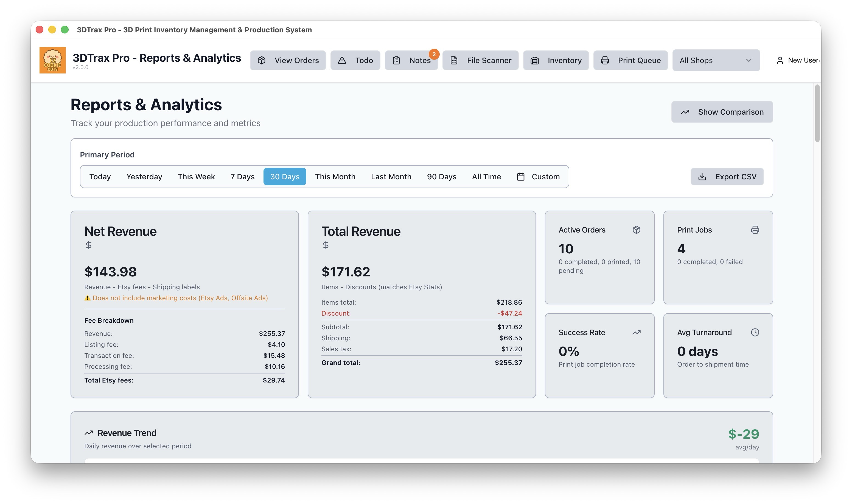Viewport: 852px width, 504px height.
Task: Click the Success Rate trend icon
Action: tap(636, 333)
